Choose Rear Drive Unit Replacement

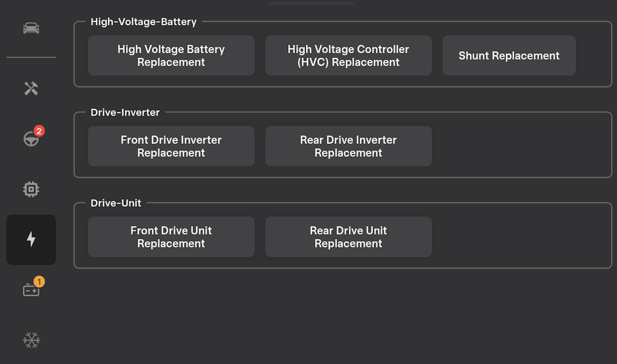coord(348,237)
